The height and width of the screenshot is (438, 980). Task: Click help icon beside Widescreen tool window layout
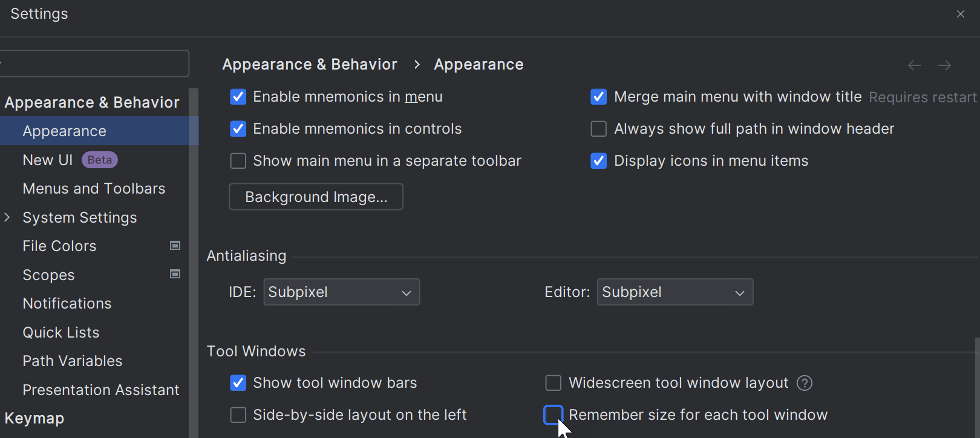(804, 383)
